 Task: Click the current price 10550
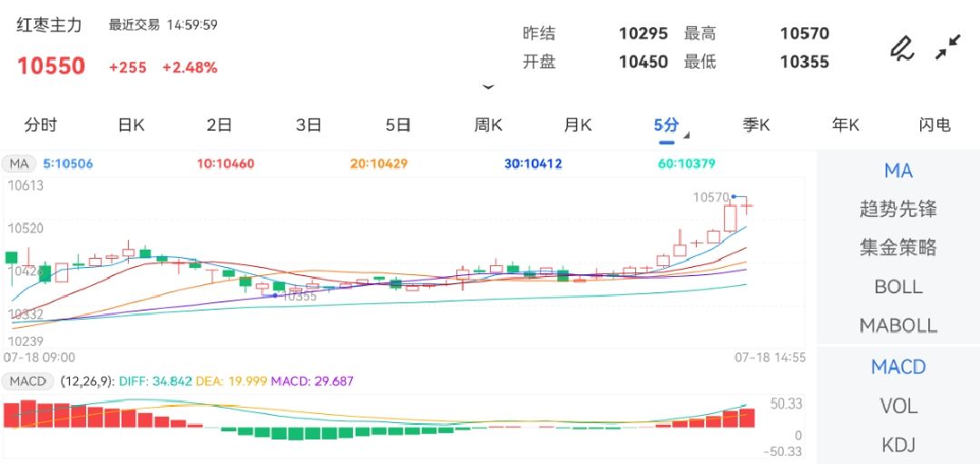[51, 65]
